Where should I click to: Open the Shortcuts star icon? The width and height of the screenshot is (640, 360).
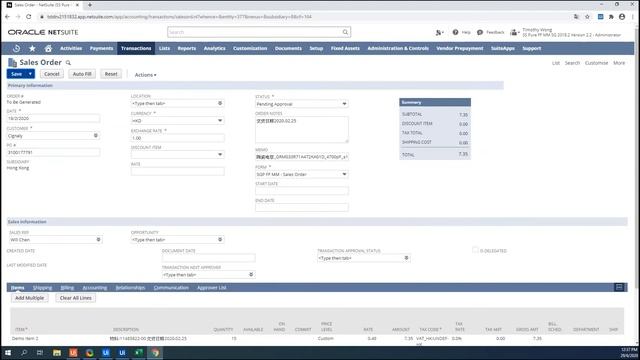32,48
